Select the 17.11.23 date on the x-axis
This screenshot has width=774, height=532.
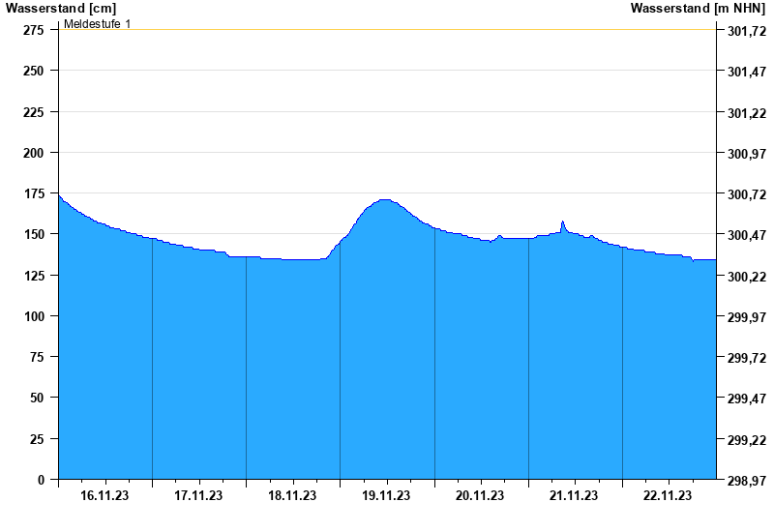pyautogui.click(x=198, y=495)
